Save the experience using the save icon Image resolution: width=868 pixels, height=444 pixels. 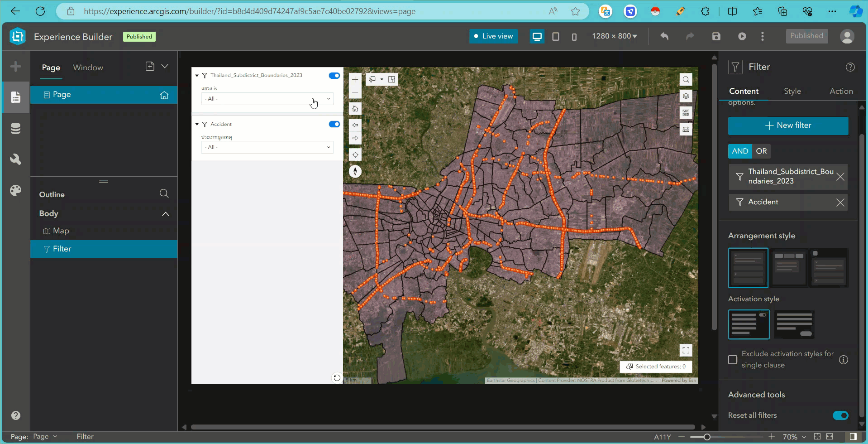(x=715, y=36)
